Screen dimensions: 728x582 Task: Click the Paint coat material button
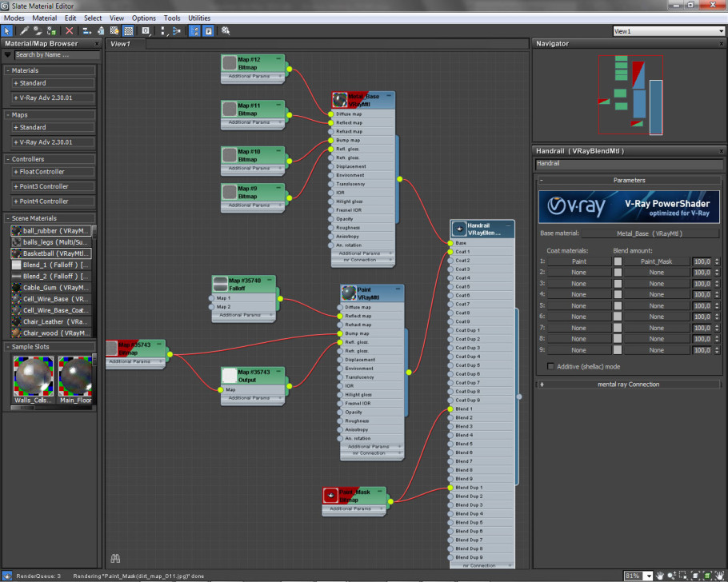[578, 261]
